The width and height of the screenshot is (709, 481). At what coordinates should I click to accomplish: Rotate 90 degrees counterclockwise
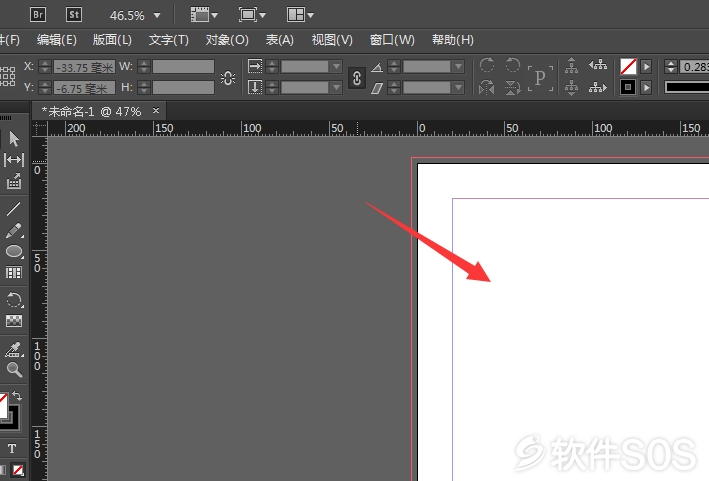pyautogui.click(x=512, y=65)
